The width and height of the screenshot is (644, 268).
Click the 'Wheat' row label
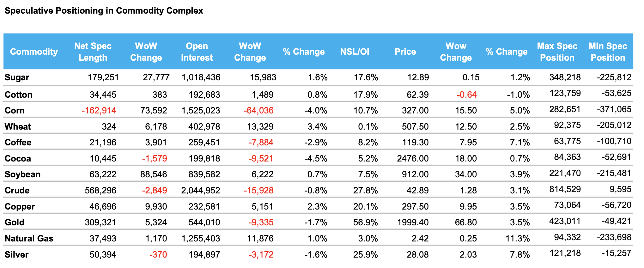tap(18, 127)
